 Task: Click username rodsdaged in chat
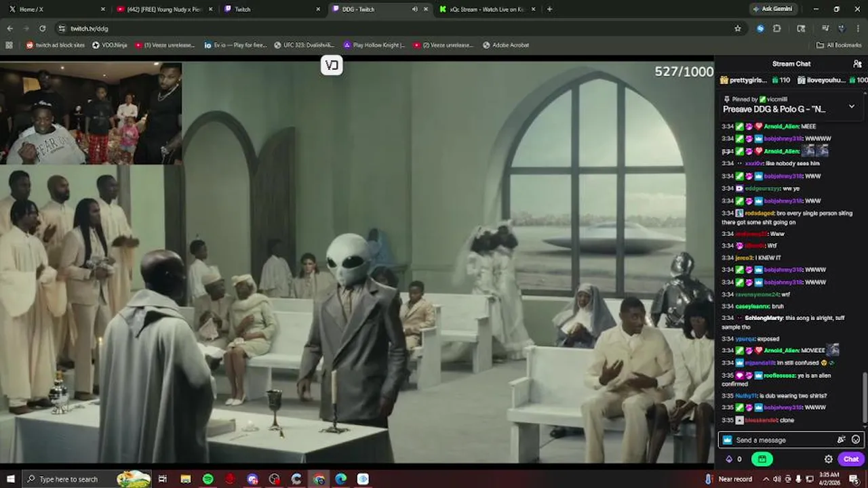point(759,213)
